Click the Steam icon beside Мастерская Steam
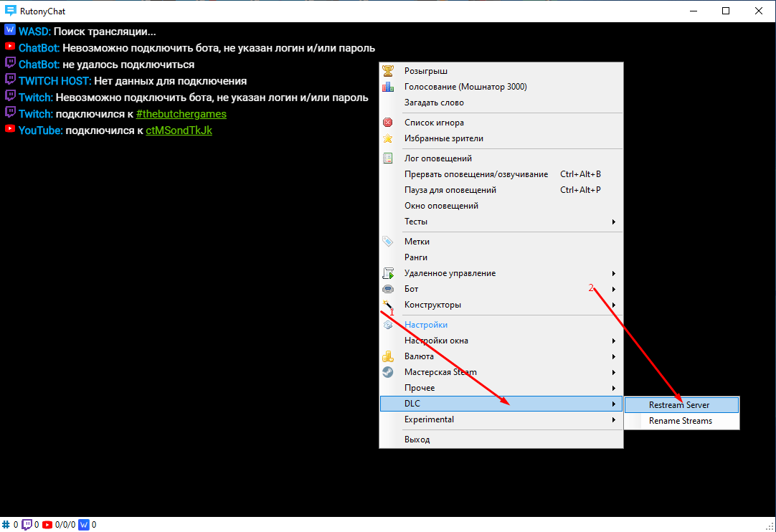The width and height of the screenshot is (776, 532). 388,372
